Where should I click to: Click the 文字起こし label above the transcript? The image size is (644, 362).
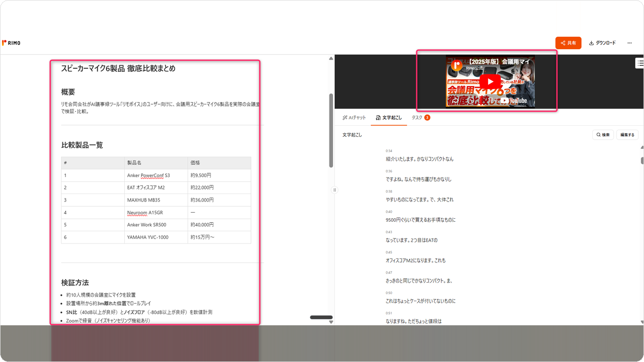pos(352,135)
